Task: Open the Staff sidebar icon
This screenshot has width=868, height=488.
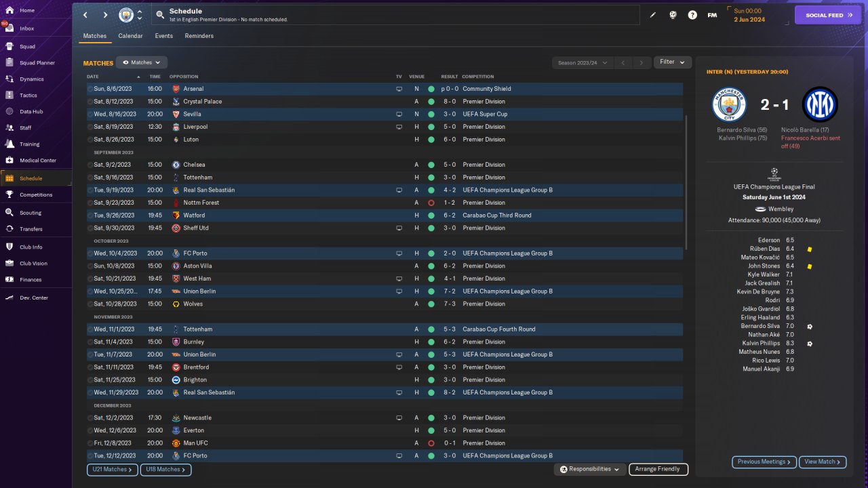Action: pyautogui.click(x=9, y=127)
